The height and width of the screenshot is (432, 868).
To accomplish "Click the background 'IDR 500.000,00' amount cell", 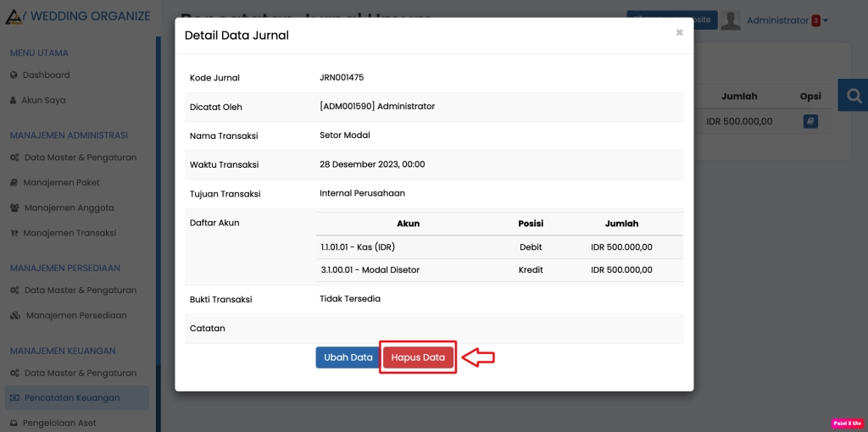I will [739, 121].
